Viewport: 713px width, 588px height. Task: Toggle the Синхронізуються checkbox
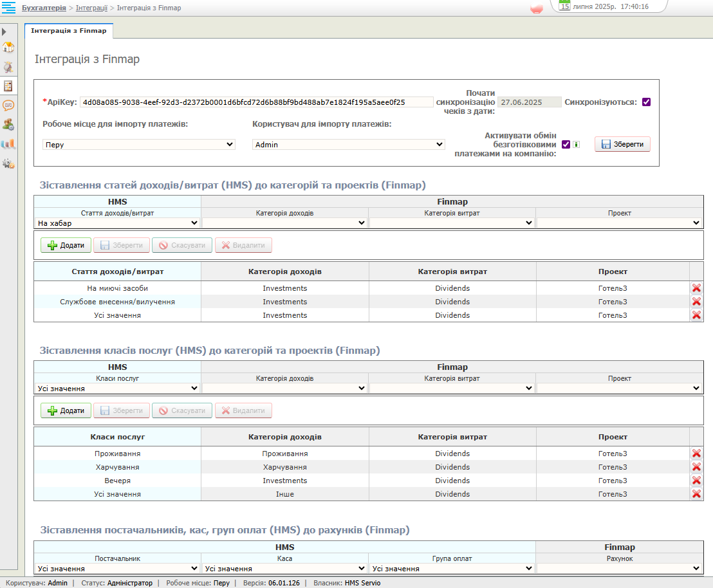(x=646, y=102)
